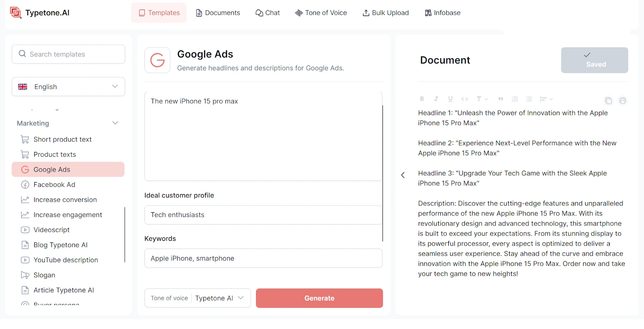
Task: Click the Typetone.AI logo icon
Action: [16, 13]
